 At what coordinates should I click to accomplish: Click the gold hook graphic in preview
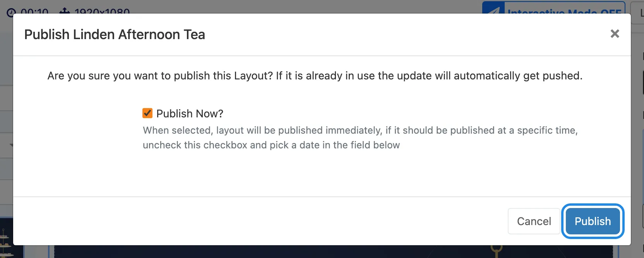(497, 250)
